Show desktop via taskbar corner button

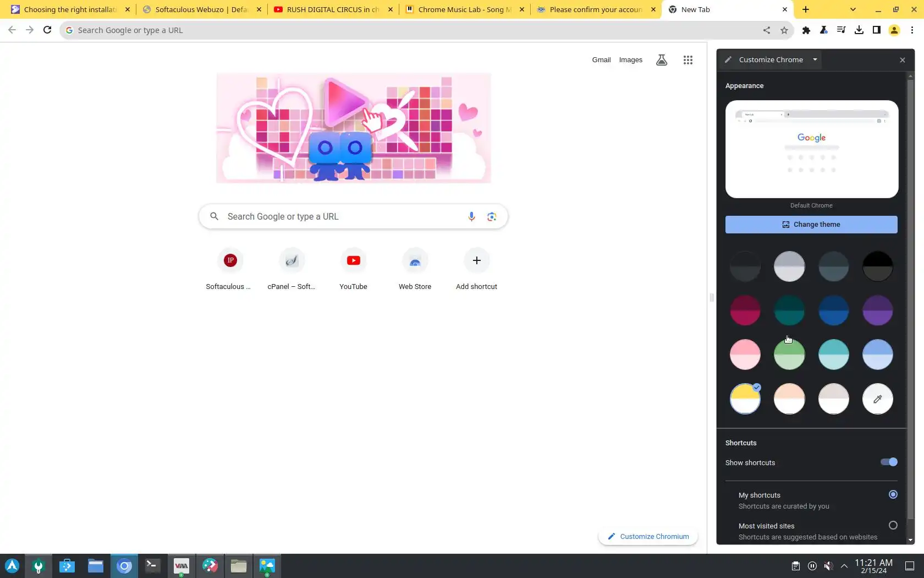tap(910, 566)
